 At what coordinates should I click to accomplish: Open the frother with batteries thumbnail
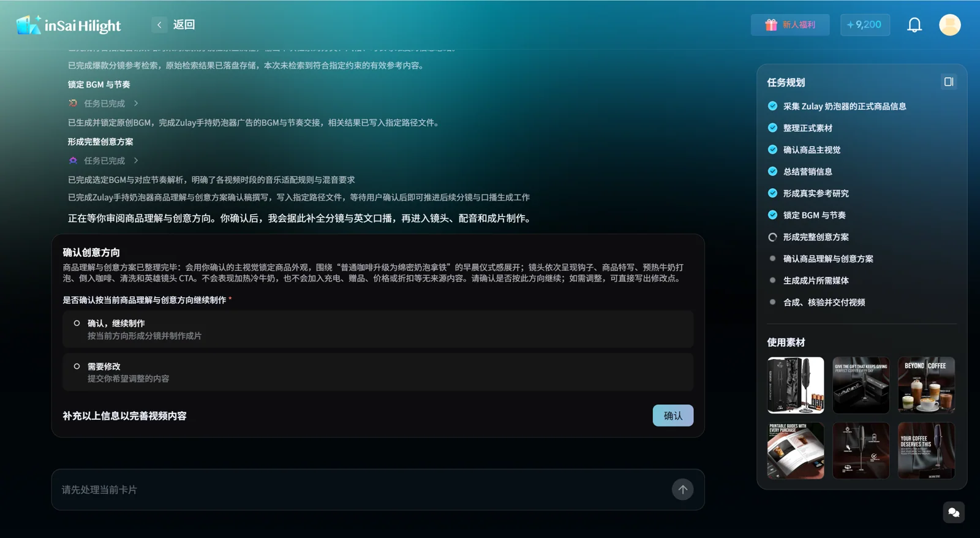796,385
